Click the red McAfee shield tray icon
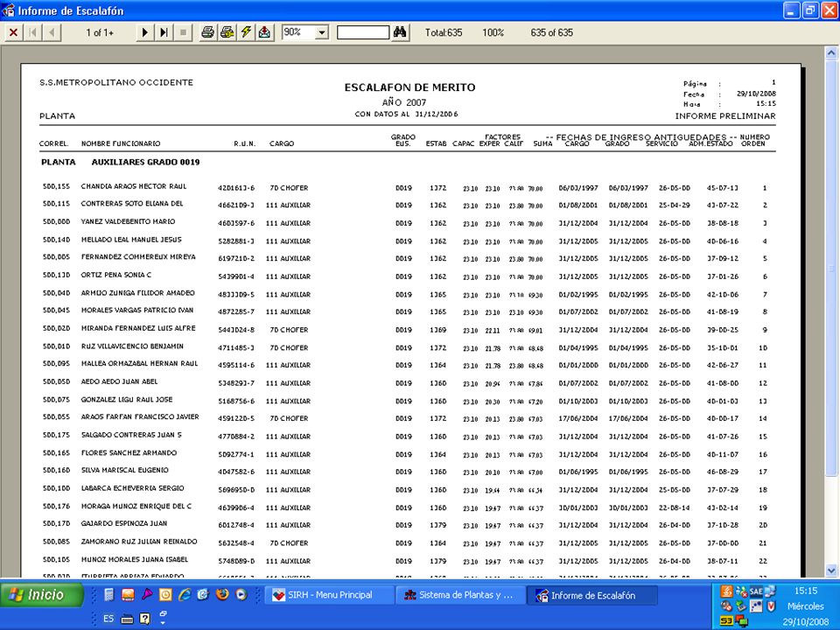 pyautogui.click(x=771, y=606)
